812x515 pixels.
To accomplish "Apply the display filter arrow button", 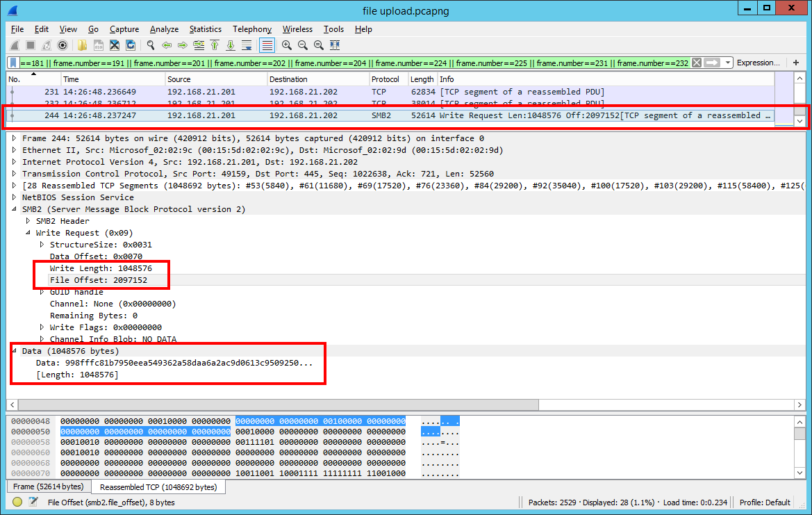I will [x=713, y=63].
